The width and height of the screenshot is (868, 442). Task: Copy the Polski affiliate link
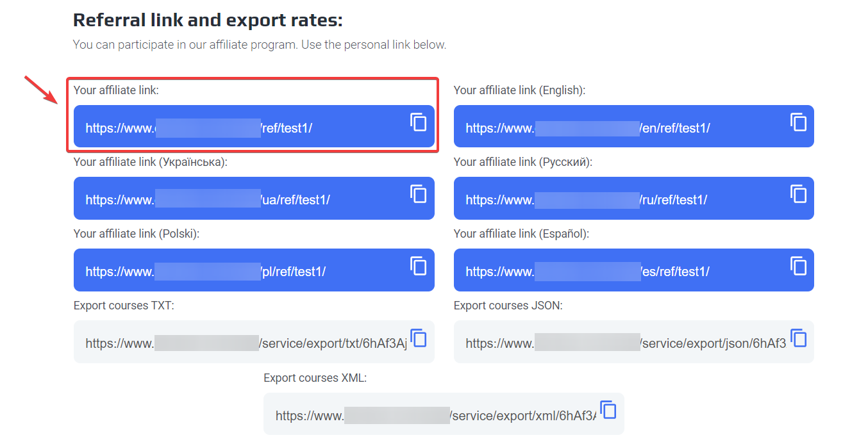(x=418, y=265)
